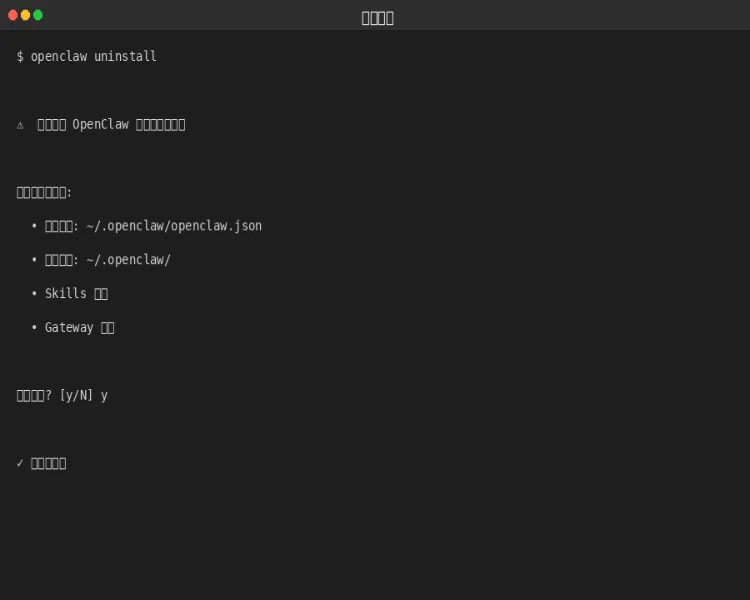This screenshot has height=600, width=750.
Task: Click the ~/.openclaw/ directory path
Action: [x=128, y=260]
